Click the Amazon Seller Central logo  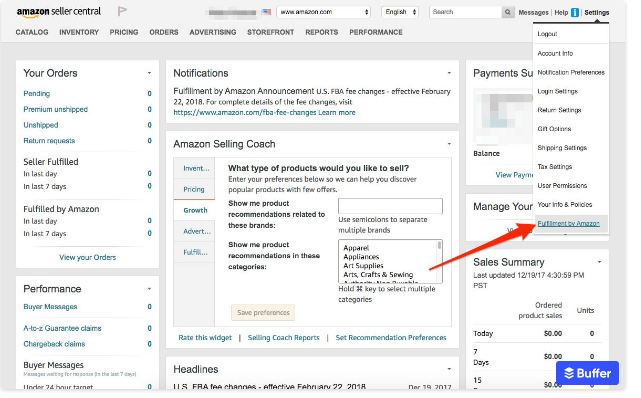pyautogui.click(x=58, y=12)
